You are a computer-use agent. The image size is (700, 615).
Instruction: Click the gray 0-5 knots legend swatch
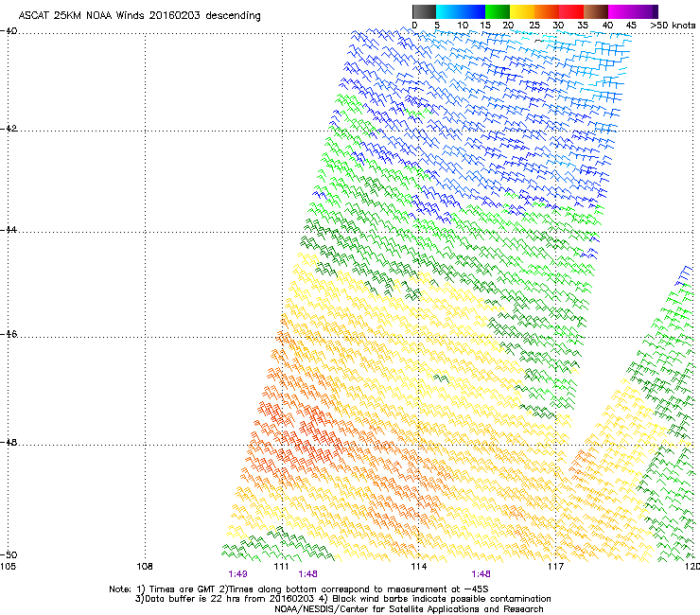pos(424,11)
